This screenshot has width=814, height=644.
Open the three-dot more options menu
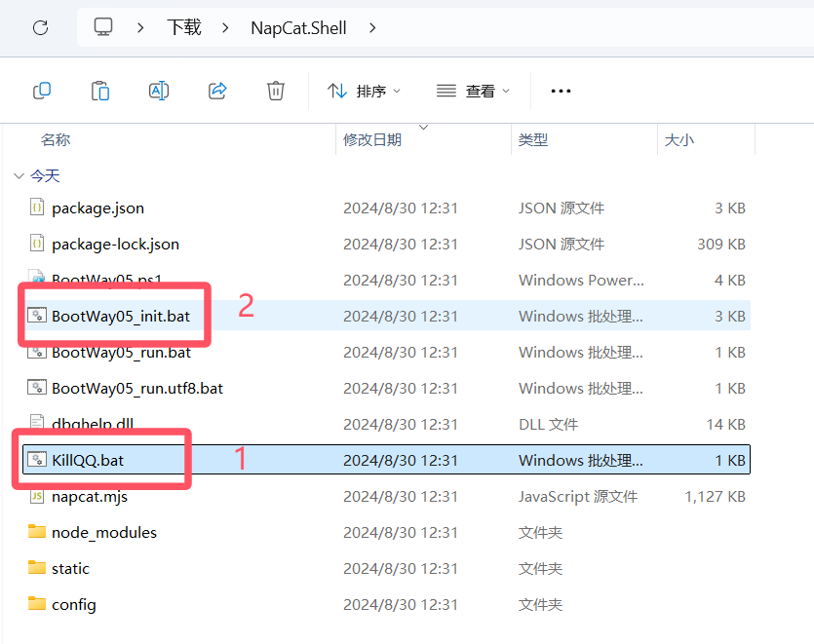[x=561, y=91]
